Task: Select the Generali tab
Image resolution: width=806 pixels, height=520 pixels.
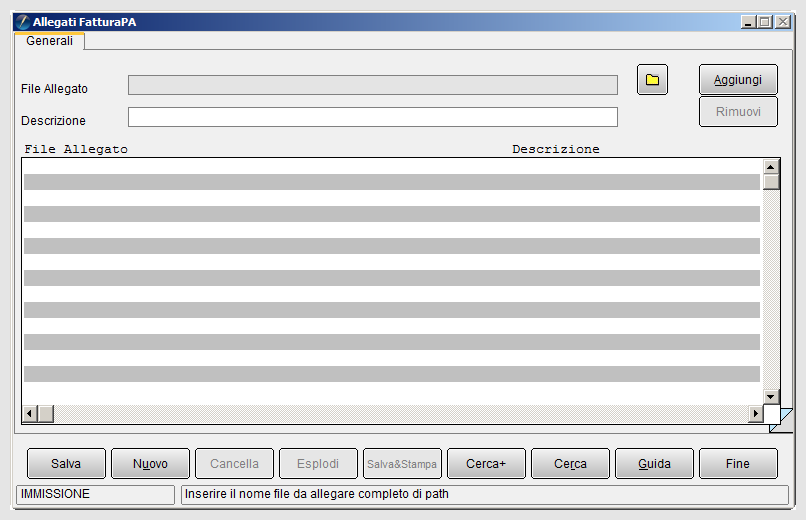Action: [x=49, y=41]
